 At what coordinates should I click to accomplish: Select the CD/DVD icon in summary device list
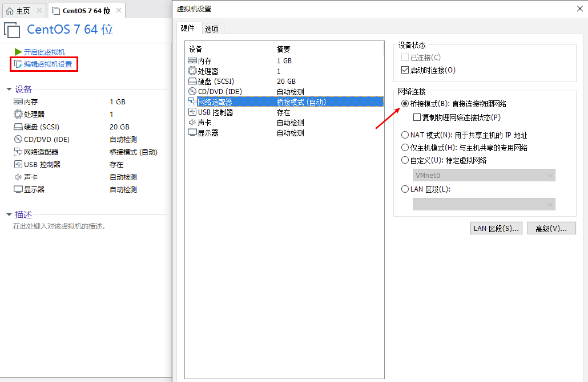18,139
